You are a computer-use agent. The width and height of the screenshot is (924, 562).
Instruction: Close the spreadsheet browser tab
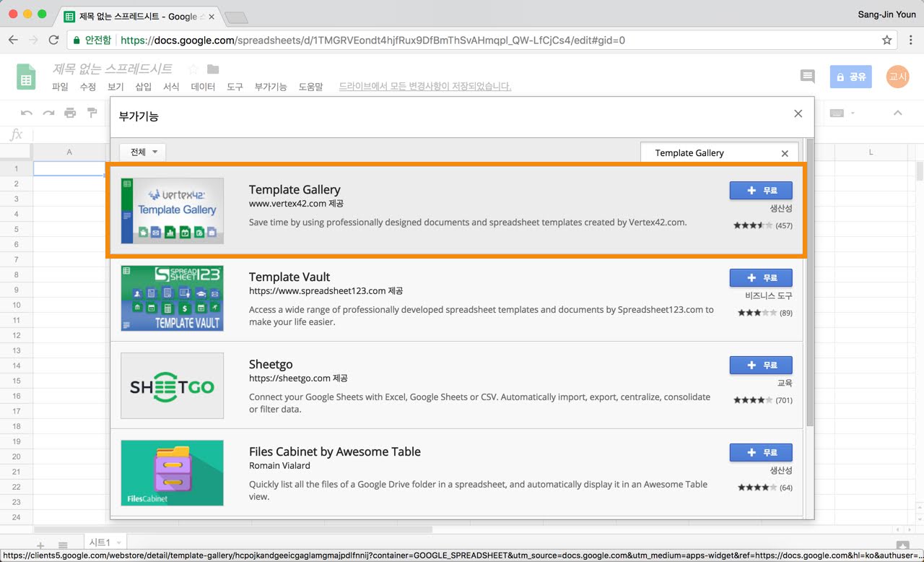tap(212, 16)
